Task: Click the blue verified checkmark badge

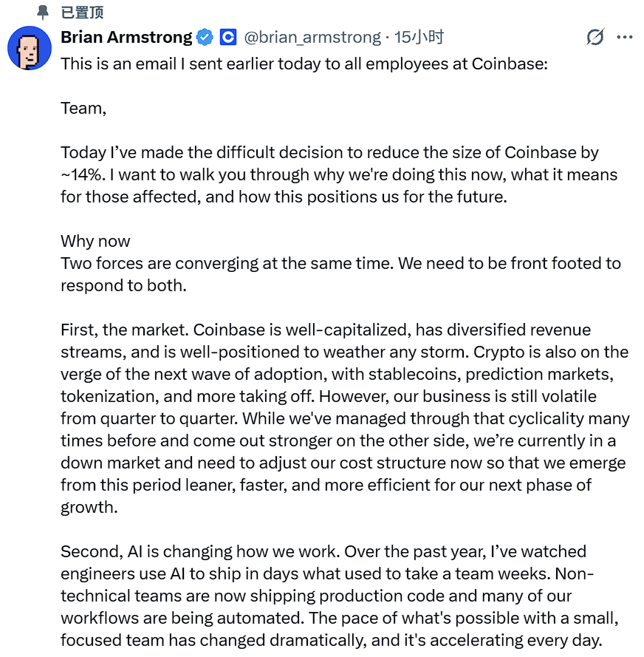Action: click(x=205, y=37)
